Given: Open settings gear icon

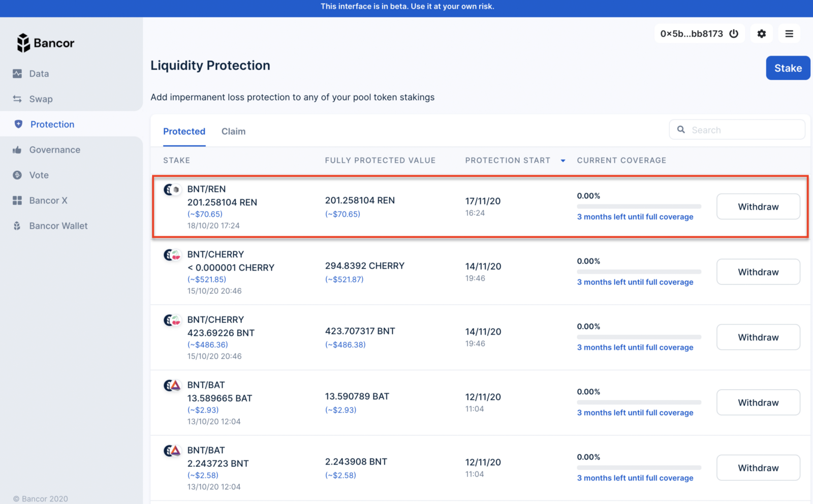Looking at the screenshot, I should [761, 34].
